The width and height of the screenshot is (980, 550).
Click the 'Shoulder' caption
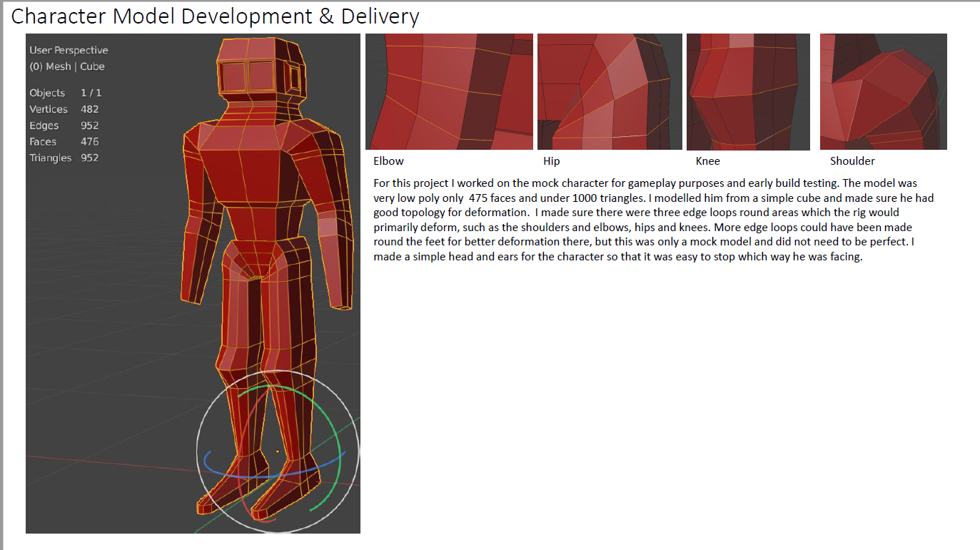[852, 161]
